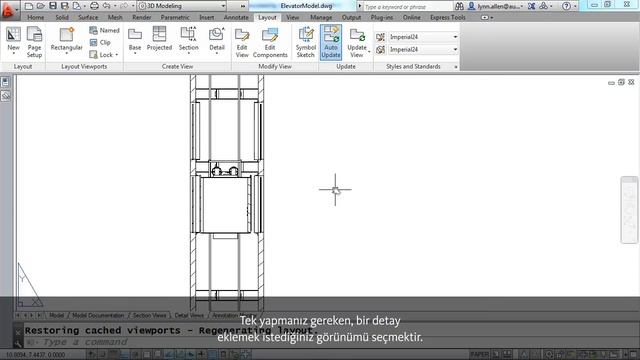Click the binoculars search icon
The height and width of the screenshot is (360, 640).
(x=459, y=6)
